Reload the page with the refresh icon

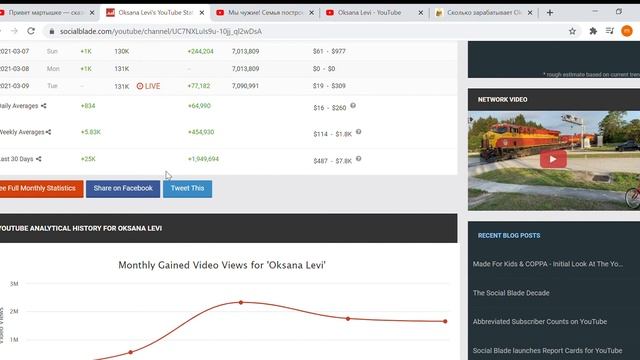tap(31, 31)
